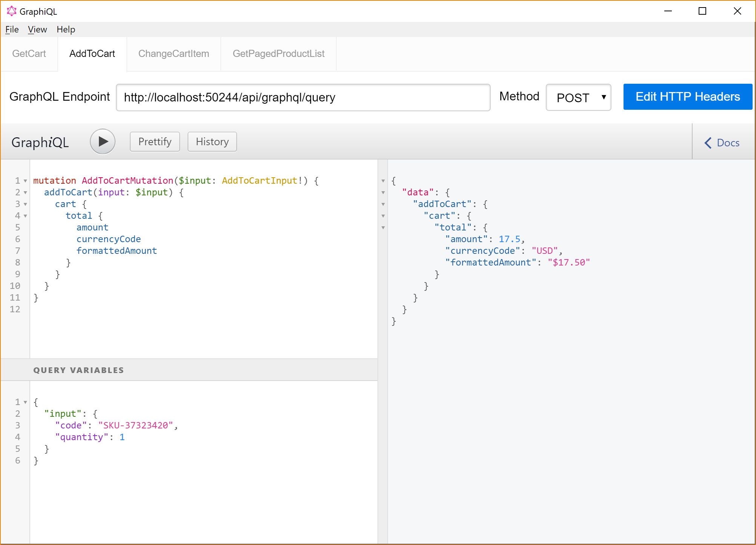Click the QUERY VARIABLES panel header

[x=189, y=370]
